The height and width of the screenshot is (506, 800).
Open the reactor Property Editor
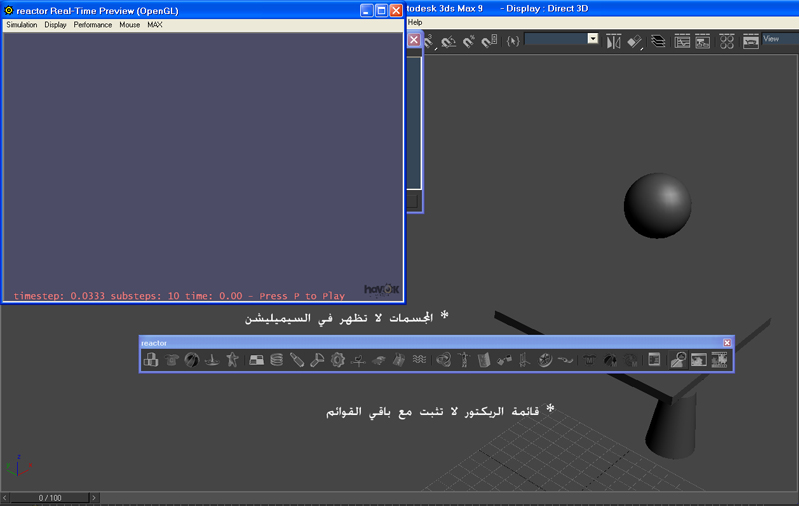tap(654, 360)
